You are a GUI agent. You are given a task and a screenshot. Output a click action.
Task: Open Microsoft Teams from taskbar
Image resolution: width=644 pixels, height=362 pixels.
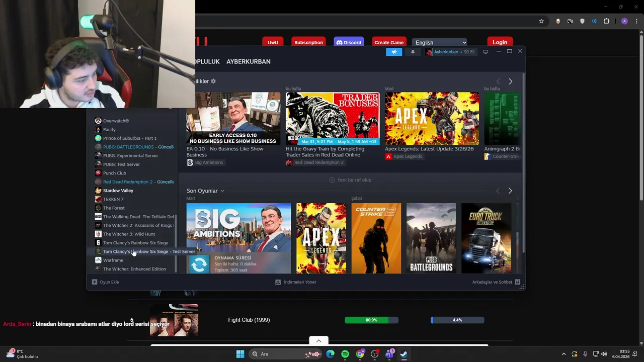click(389, 354)
